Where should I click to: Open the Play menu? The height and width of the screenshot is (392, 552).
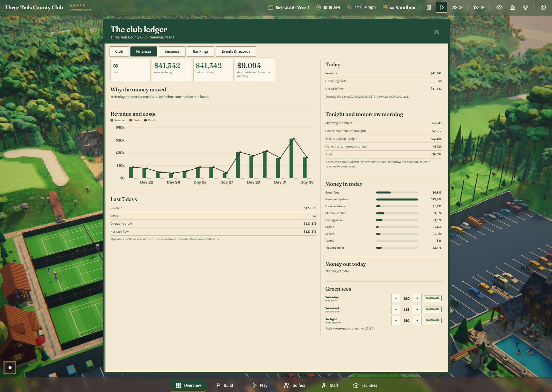260,385
